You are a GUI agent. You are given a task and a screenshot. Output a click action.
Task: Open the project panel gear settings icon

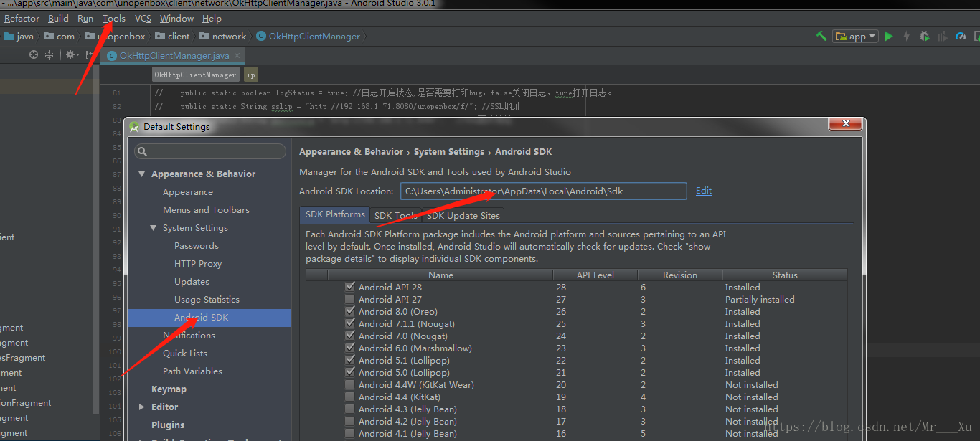coord(71,54)
